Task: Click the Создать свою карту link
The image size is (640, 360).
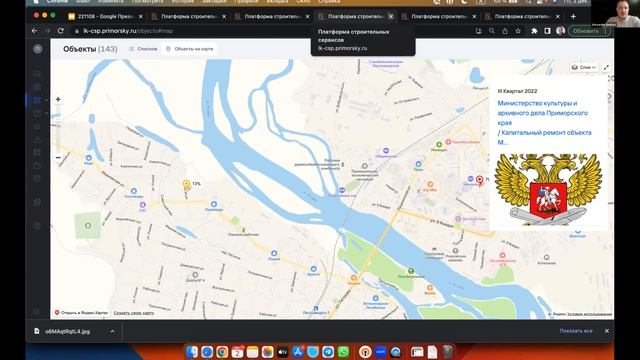Action: point(134,313)
